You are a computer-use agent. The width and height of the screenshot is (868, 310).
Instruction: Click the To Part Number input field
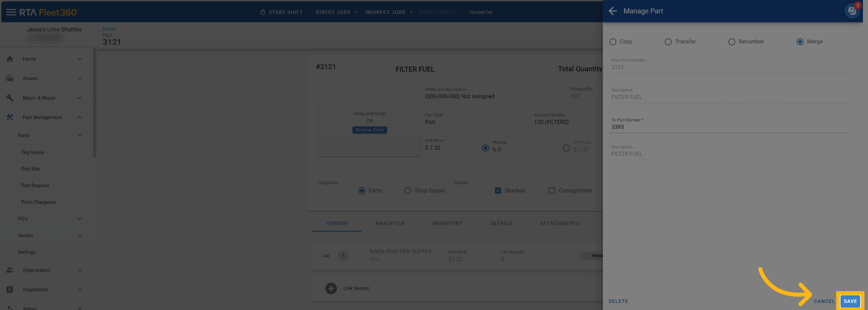[x=729, y=127]
